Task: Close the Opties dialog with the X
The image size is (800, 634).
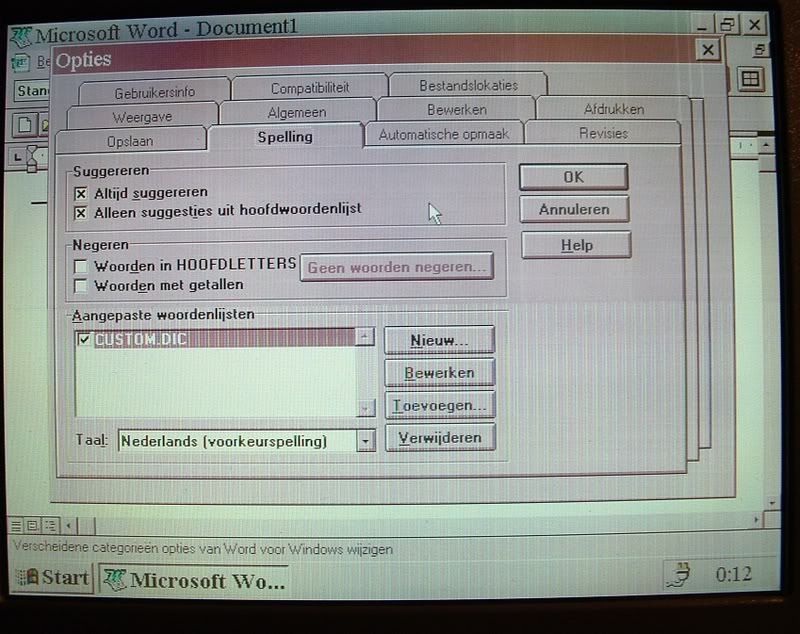Action: [x=708, y=50]
